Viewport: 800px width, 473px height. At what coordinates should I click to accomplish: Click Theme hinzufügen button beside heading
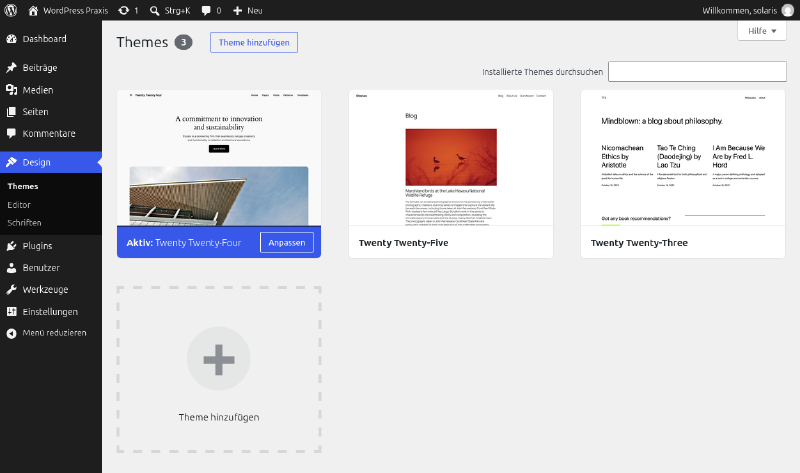tap(254, 42)
